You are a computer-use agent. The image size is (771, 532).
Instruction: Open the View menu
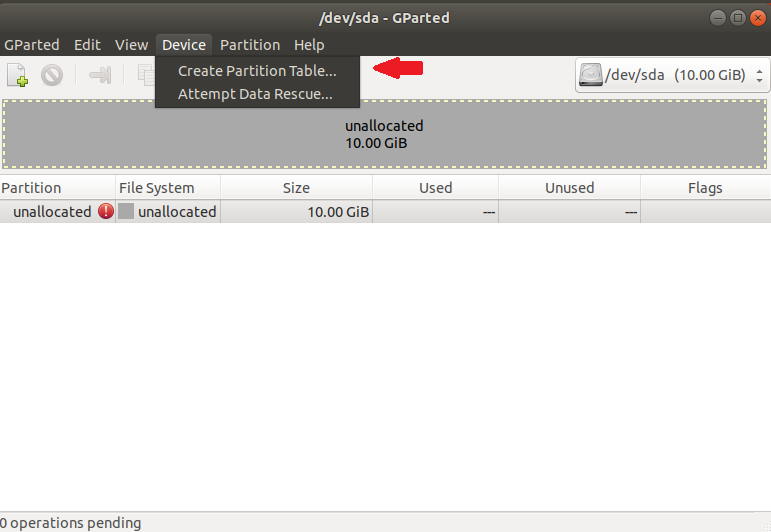point(131,45)
